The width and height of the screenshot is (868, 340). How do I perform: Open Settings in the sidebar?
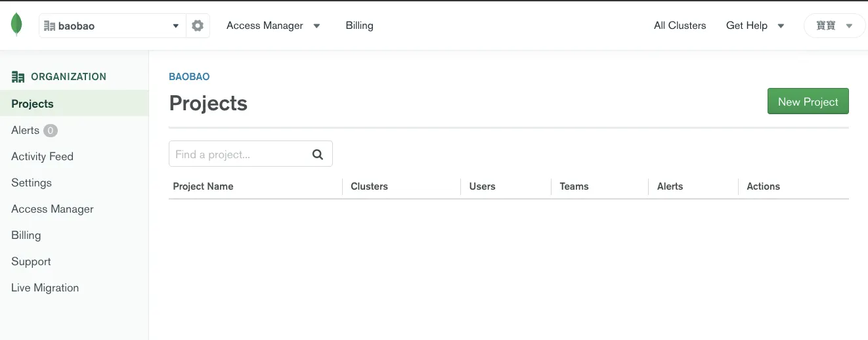coord(32,182)
